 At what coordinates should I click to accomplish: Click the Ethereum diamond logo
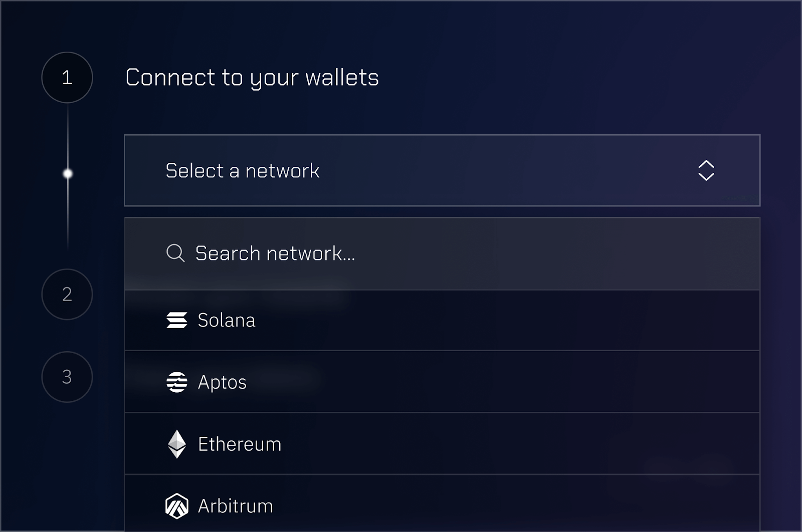pyautogui.click(x=176, y=444)
